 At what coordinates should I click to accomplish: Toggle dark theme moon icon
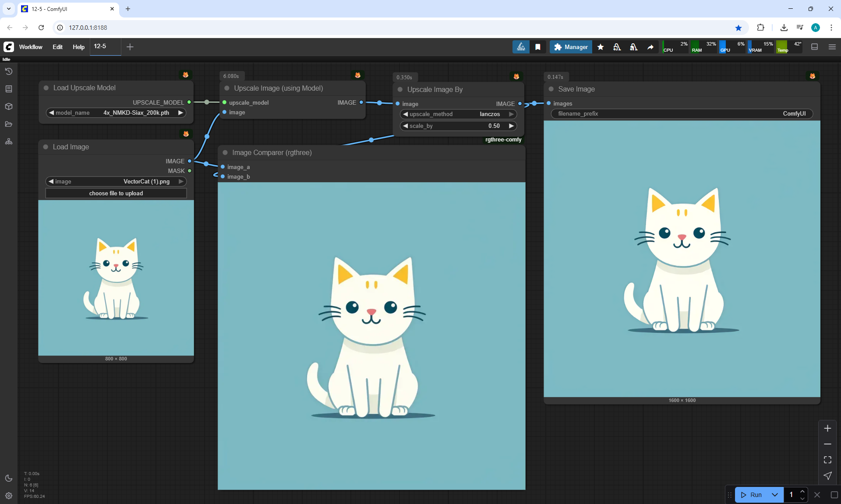9,478
